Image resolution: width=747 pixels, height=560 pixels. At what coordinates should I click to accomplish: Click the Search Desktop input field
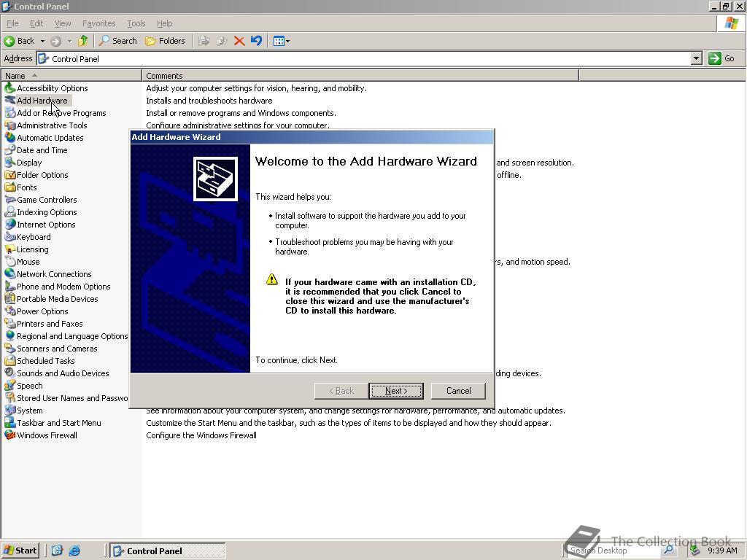click(613, 551)
